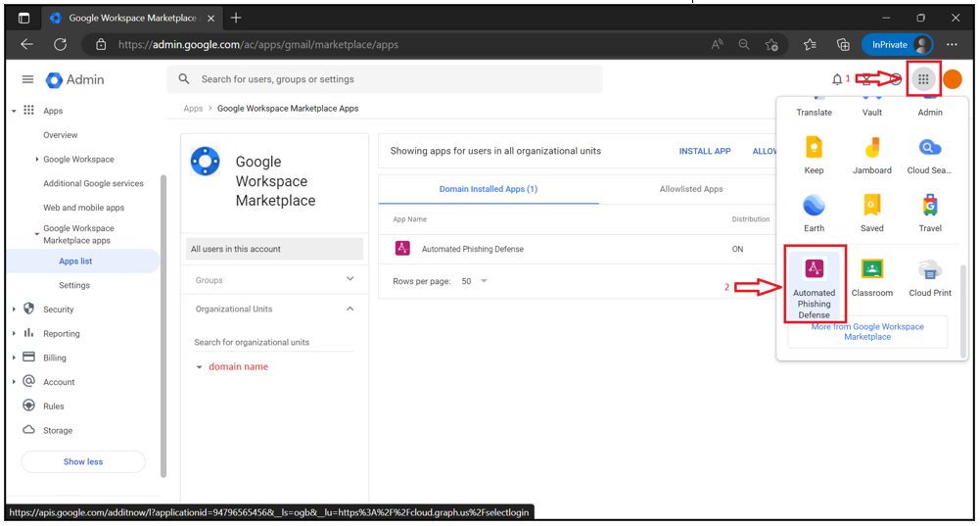Refresh the browser page
The width and height of the screenshot is (980, 526).
(x=60, y=44)
